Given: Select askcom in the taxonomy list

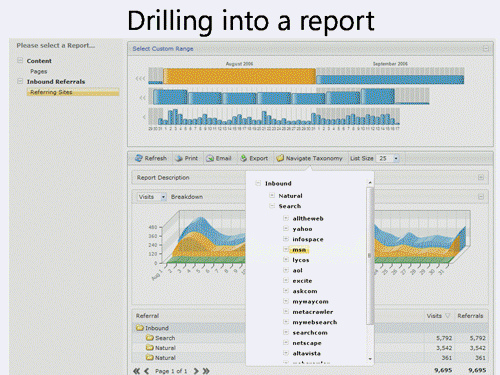Looking at the screenshot, I should (x=305, y=291).
